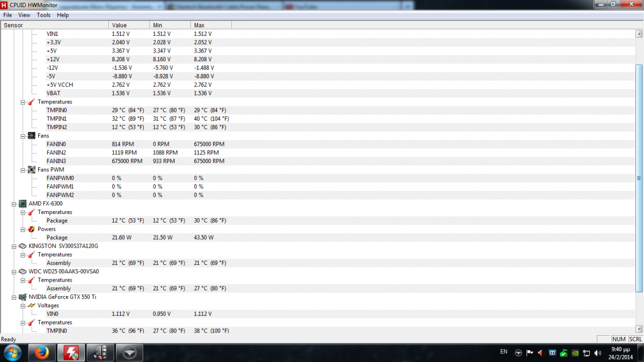Click the Action Center flag tray icon
644x362 pixels.
pyautogui.click(x=529, y=352)
